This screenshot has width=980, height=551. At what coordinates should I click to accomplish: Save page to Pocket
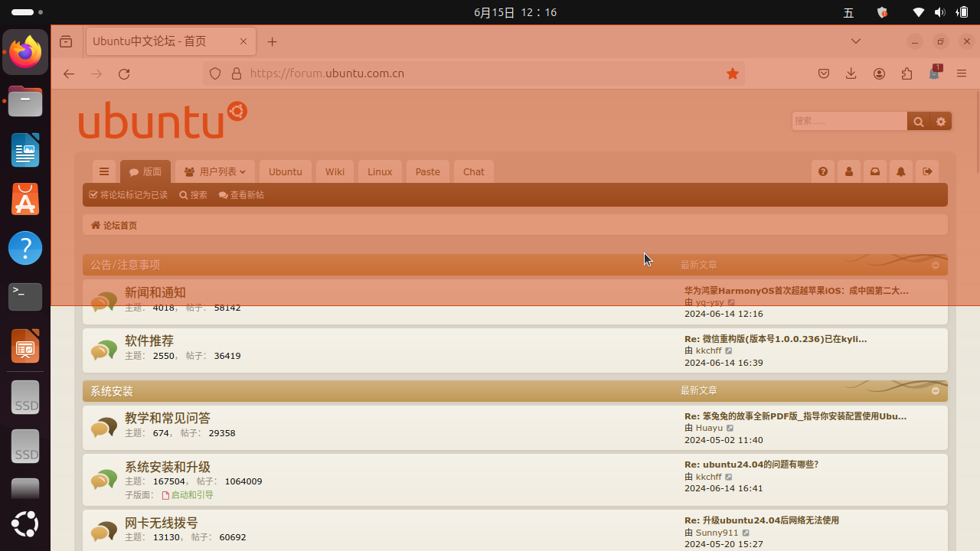click(824, 73)
